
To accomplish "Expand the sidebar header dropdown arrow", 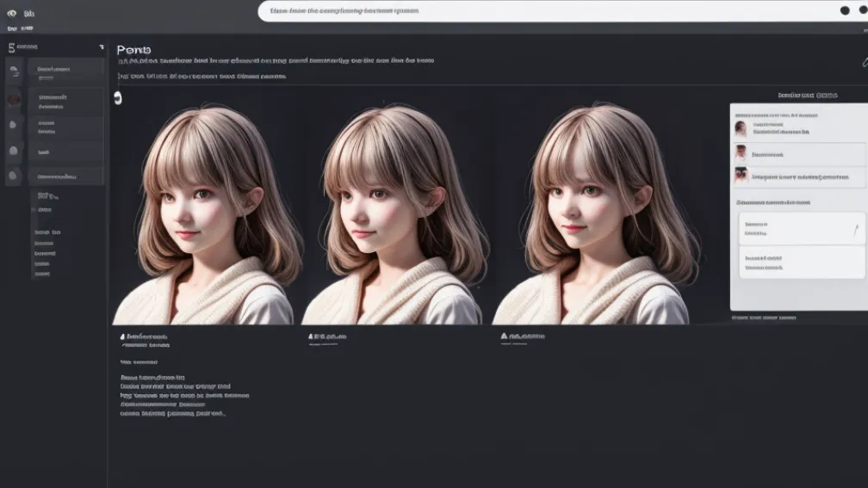I will pos(101,47).
